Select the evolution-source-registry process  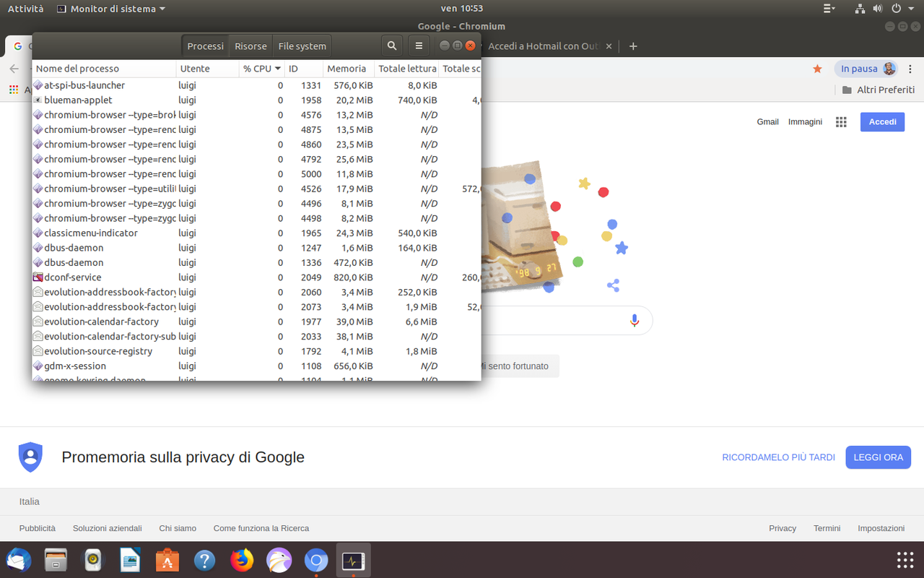(256, 351)
